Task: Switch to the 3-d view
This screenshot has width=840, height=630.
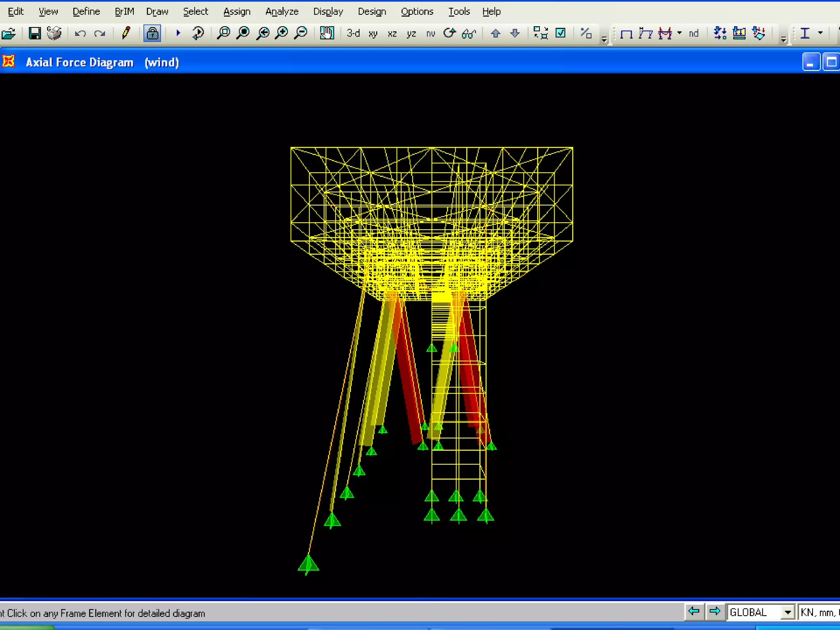Action: click(353, 33)
